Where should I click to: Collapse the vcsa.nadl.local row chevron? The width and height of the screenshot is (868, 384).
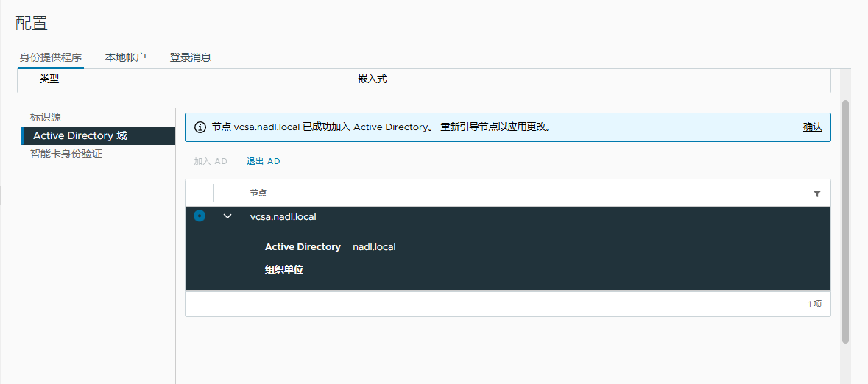pos(227,216)
